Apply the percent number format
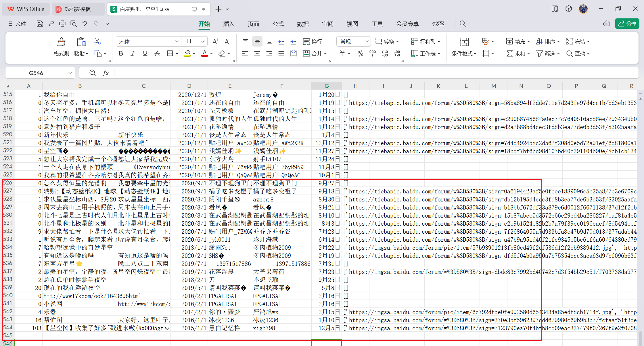The image size is (644, 346). [x=360, y=53]
